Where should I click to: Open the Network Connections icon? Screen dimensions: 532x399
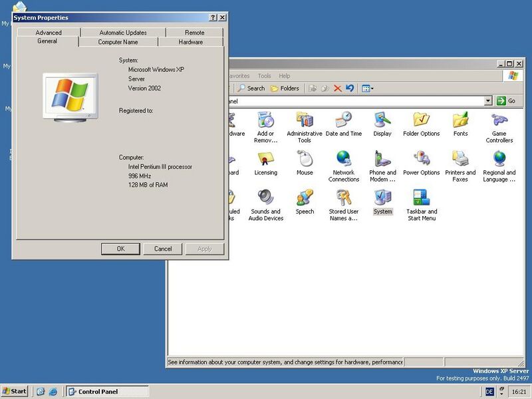click(x=344, y=160)
